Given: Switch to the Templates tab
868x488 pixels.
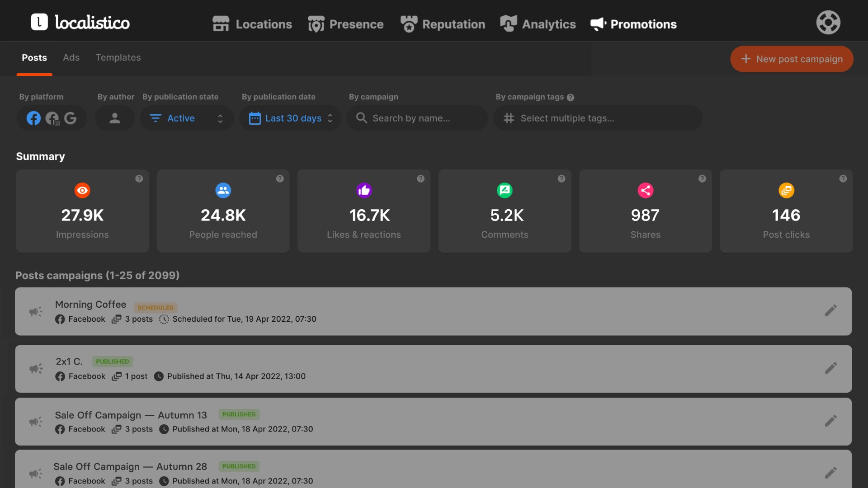Looking at the screenshot, I should tap(118, 57).
